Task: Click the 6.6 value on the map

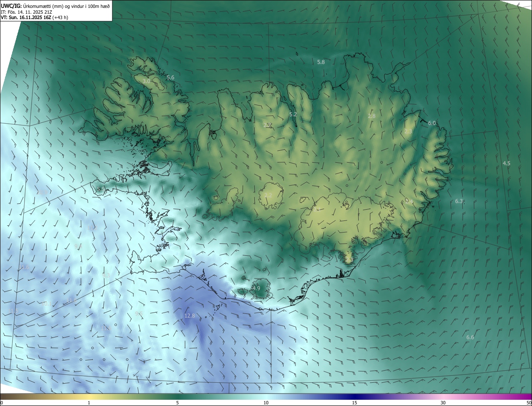Action: click(470, 337)
